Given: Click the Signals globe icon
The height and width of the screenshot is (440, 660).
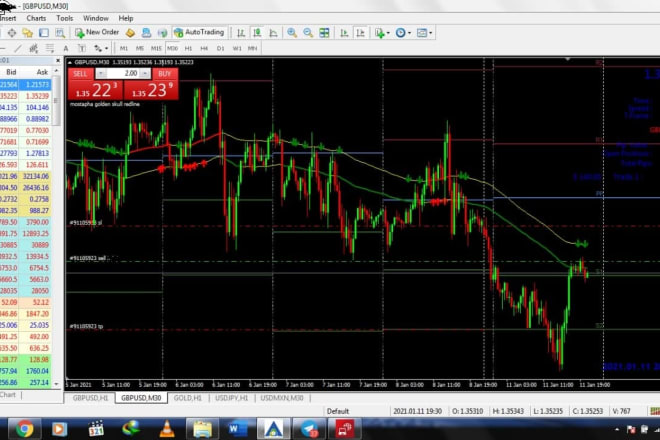Looking at the screenshot, I should pyautogui.click(x=162, y=32).
